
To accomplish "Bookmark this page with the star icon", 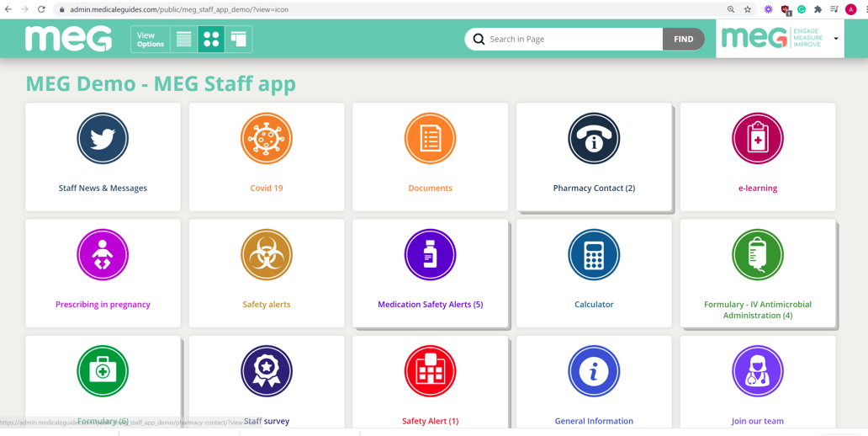I will [748, 9].
